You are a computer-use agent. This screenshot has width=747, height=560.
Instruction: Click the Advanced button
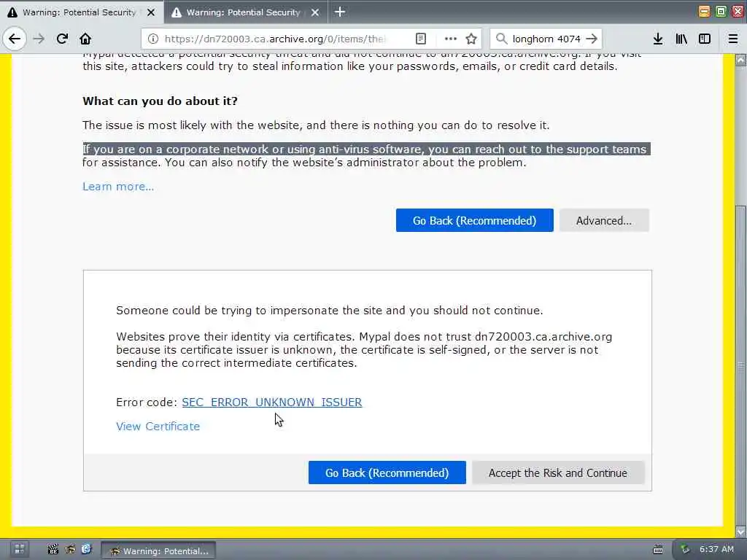point(604,220)
